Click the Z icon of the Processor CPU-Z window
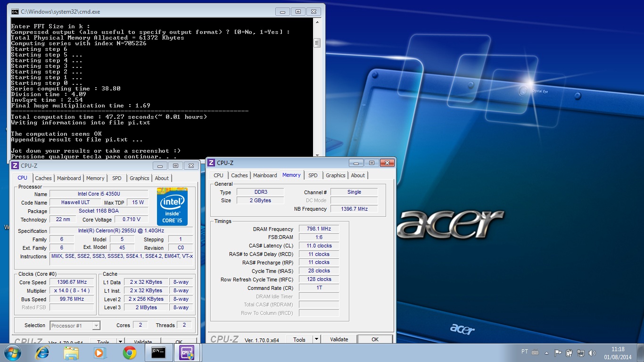Viewport: 644px width, 362px height. coord(15,165)
